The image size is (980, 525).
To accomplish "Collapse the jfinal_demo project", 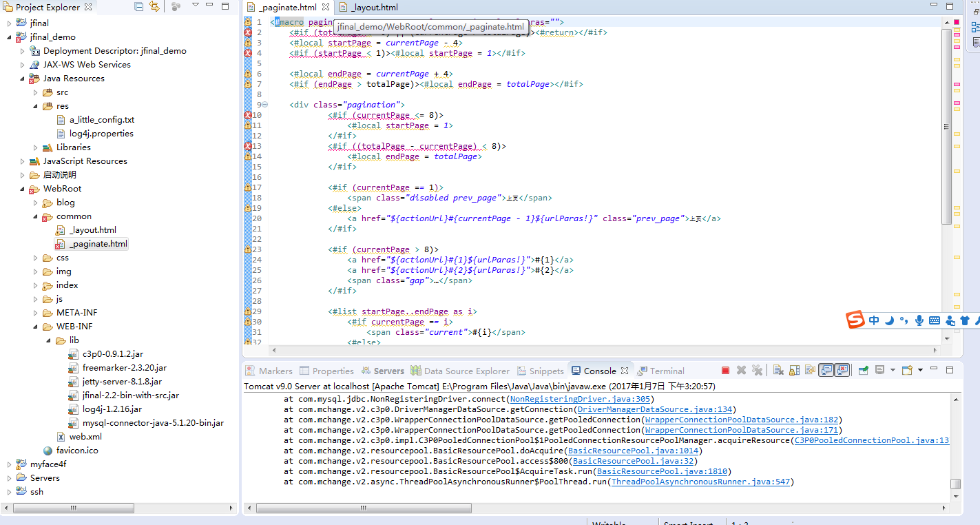I will click(9, 37).
